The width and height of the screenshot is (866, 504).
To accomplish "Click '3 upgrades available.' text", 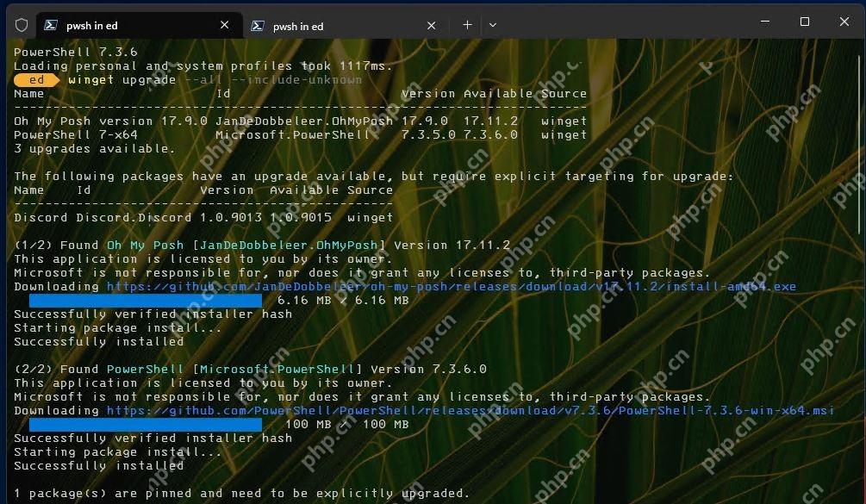I will click(95, 148).
